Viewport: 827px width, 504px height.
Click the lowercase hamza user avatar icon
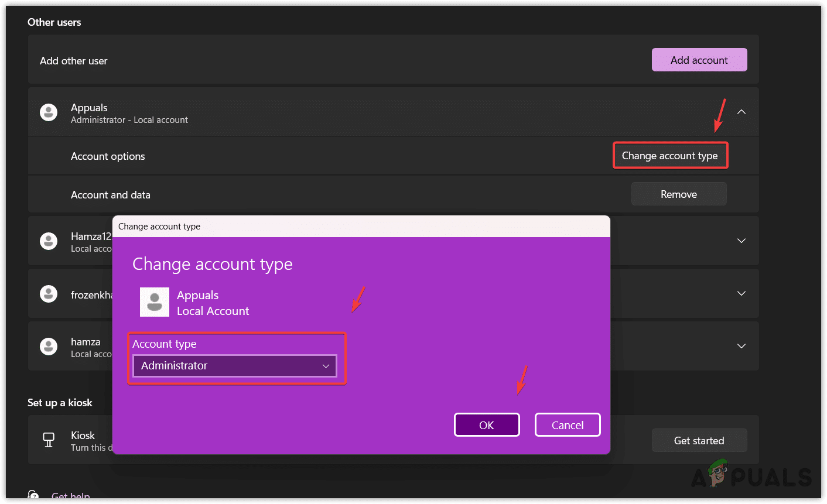(x=49, y=347)
